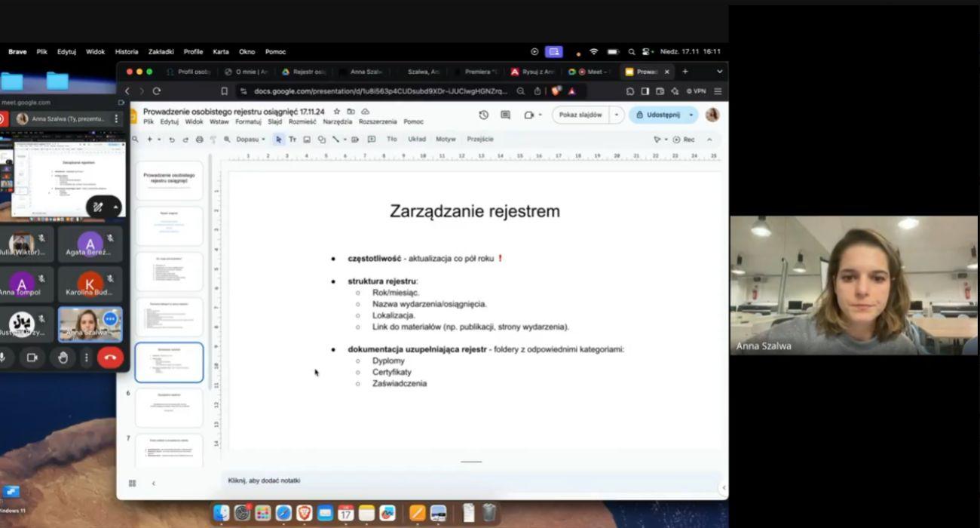
Task: Open more options in Meet controls
Action: 87,358
